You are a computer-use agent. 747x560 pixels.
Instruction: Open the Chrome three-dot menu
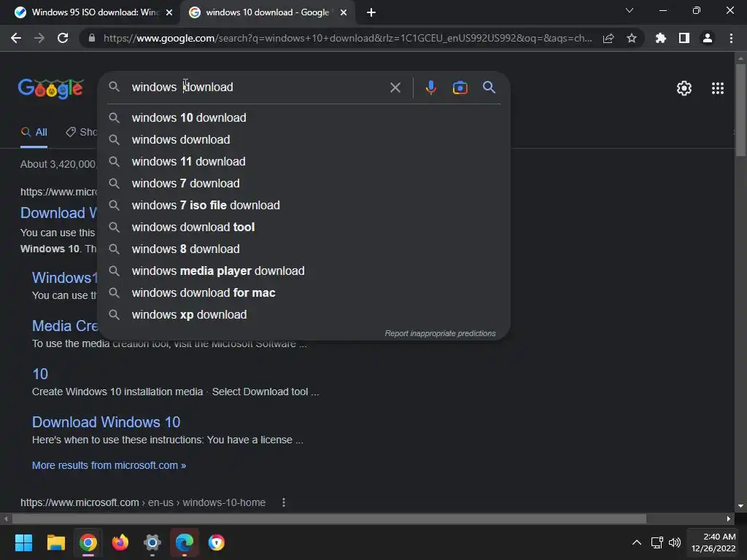pos(731,38)
